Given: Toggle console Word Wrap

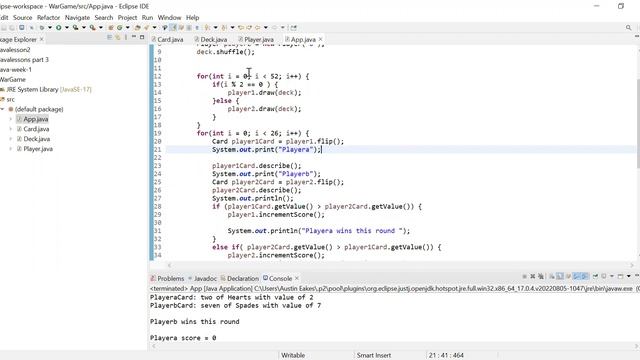Looking at the screenshot, I should pyautogui.click(x=568, y=276).
